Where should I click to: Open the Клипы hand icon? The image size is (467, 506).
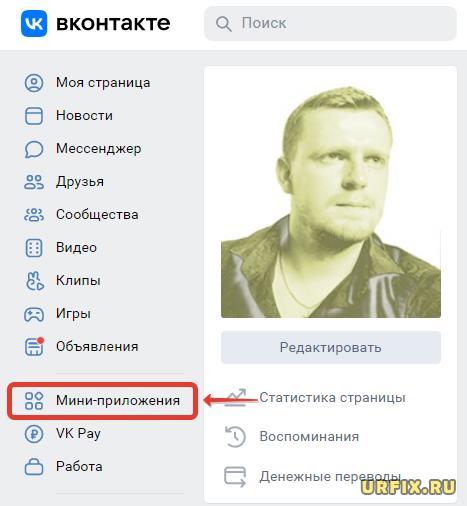point(34,281)
